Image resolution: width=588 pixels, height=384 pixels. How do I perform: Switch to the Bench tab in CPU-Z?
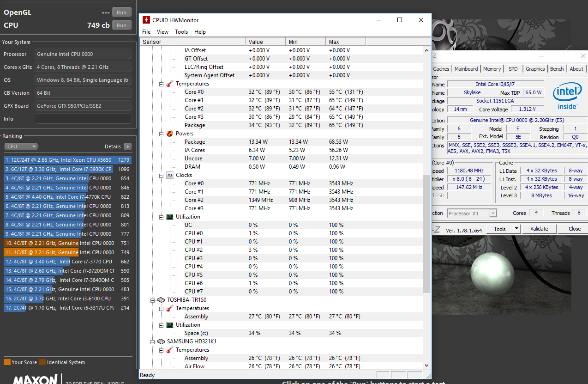click(x=557, y=69)
